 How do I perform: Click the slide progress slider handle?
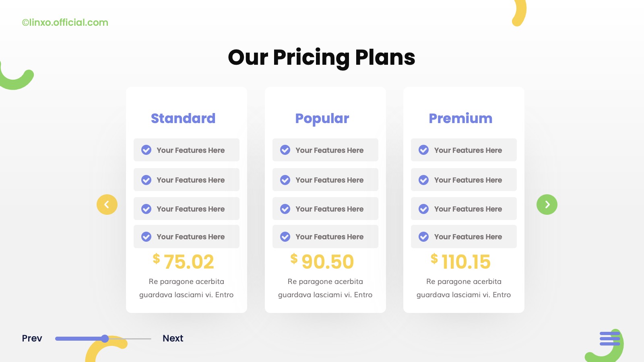point(105,339)
